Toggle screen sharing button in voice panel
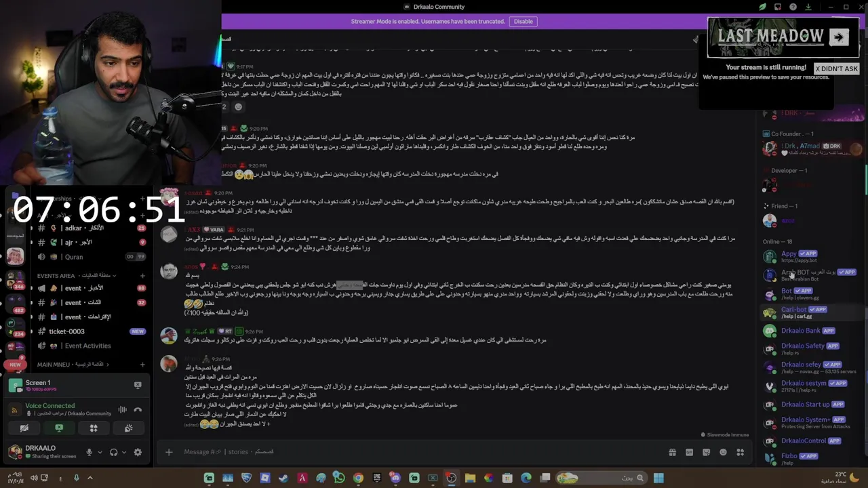The width and height of the screenshot is (868, 488). click(x=59, y=428)
